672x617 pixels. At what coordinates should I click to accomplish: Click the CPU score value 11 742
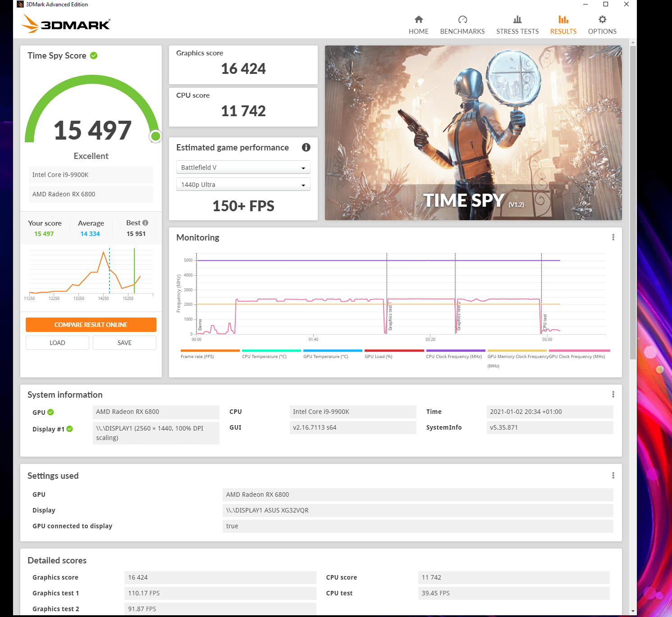[243, 111]
